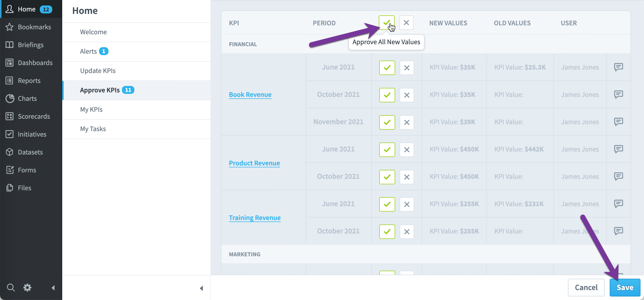Viewport: 644px width, 300px height.
Task: Reject all new values with header X
Action: 406,23
